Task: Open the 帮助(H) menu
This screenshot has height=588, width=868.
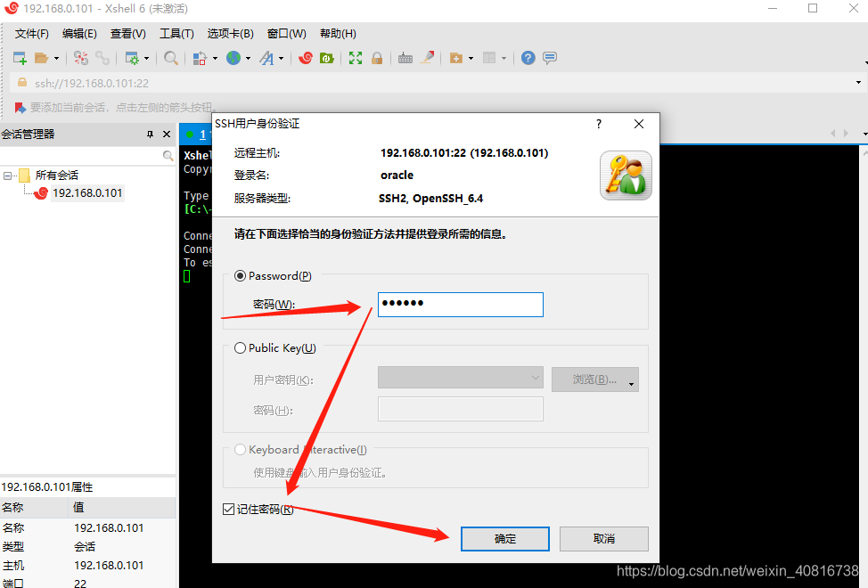Action: pyautogui.click(x=338, y=34)
